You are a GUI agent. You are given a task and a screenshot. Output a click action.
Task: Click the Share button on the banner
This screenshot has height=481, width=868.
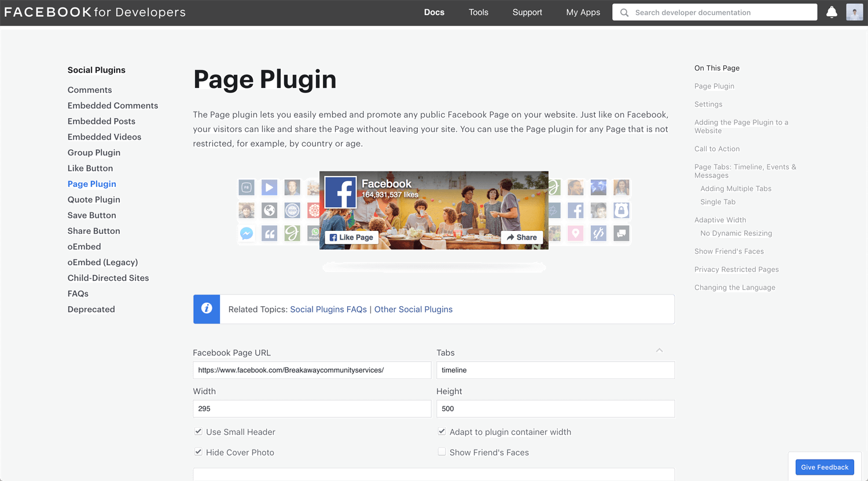pos(522,237)
